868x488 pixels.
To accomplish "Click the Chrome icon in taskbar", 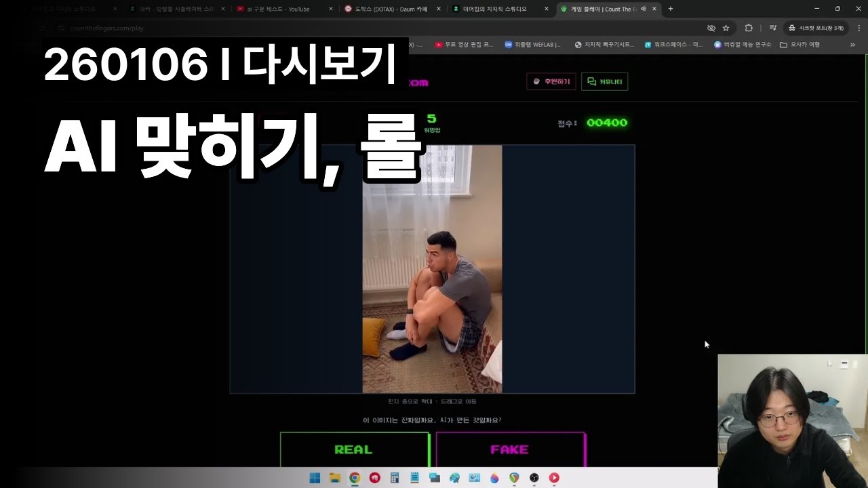I will tap(354, 478).
